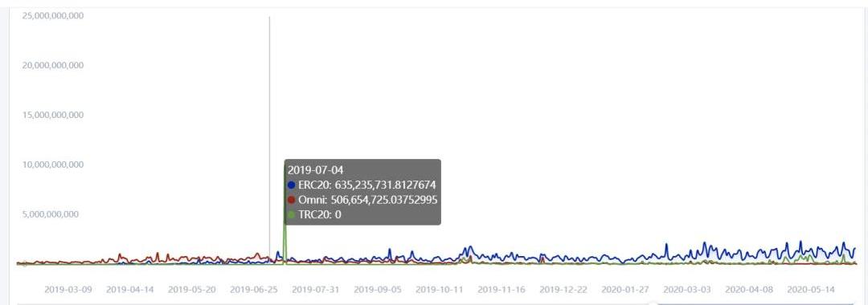Click the 2019-07-04 tooltip date header
This screenshot has width=868, height=305.
pyautogui.click(x=316, y=170)
